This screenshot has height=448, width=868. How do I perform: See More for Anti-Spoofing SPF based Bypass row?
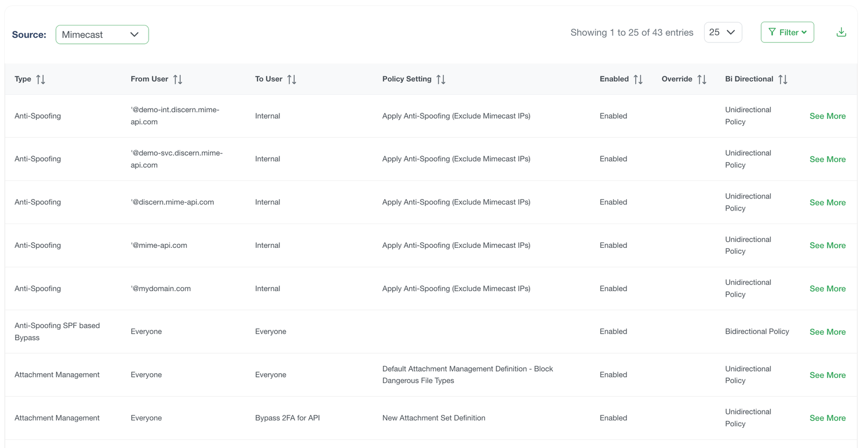coord(827,332)
